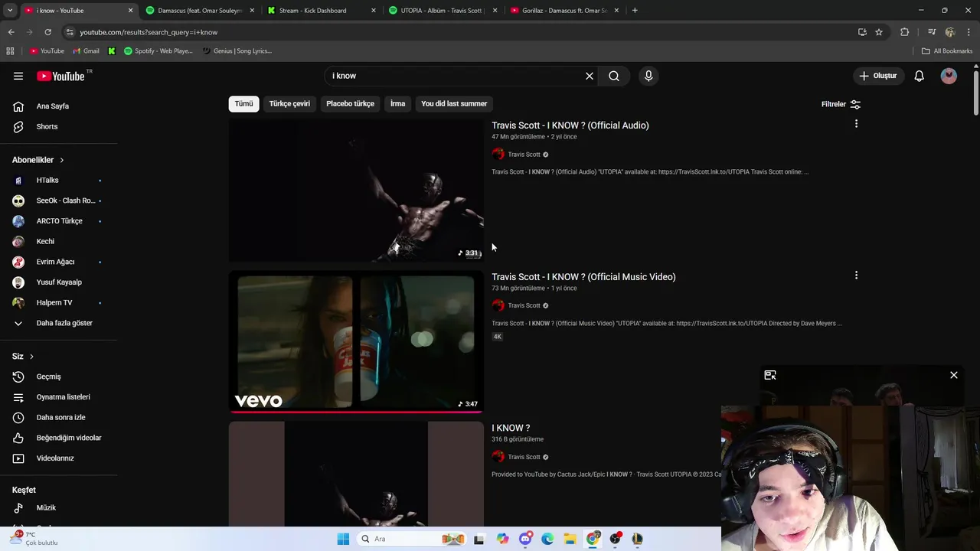Open the browser extensions puzzle icon
980x551 pixels.
[904, 32]
